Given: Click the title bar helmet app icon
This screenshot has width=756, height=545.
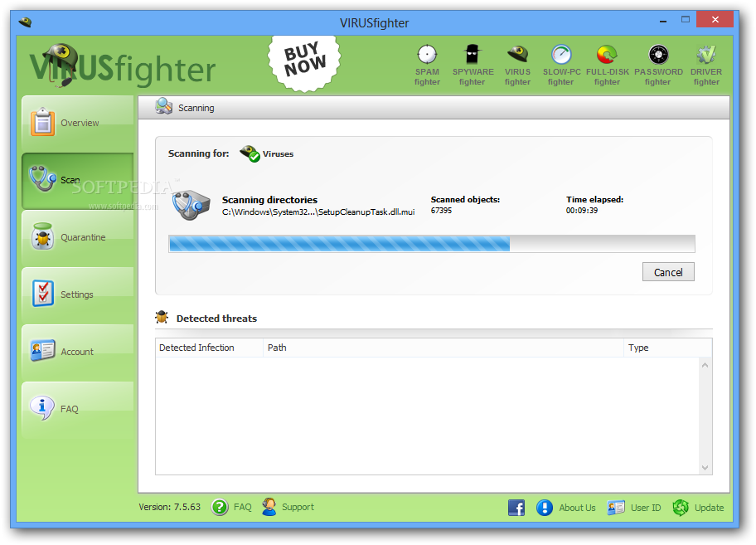Looking at the screenshot, I should pos(25,22).
